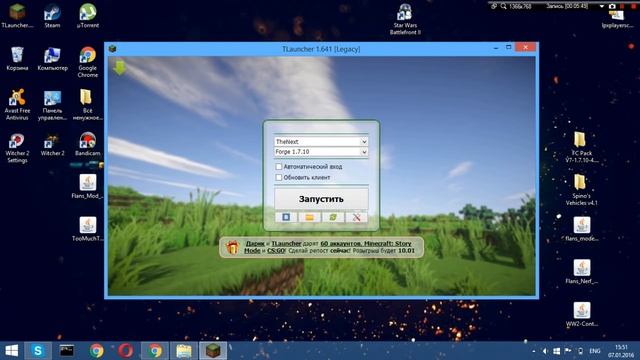Select the WW2-Cont jar file on desktop
Screen dimensions: 640x360
(x=582, y=315)
